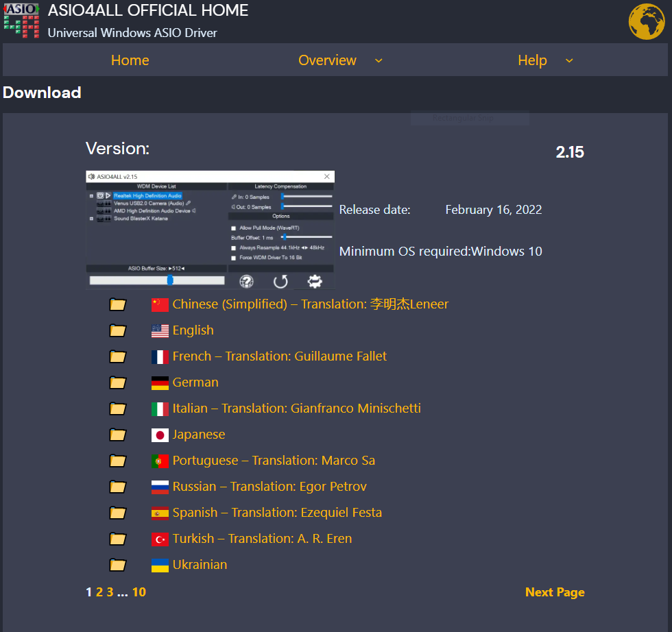Click the settings gear icon in ASIO4ALL panel
Screen dimensions: 672x632
point(315,282)
